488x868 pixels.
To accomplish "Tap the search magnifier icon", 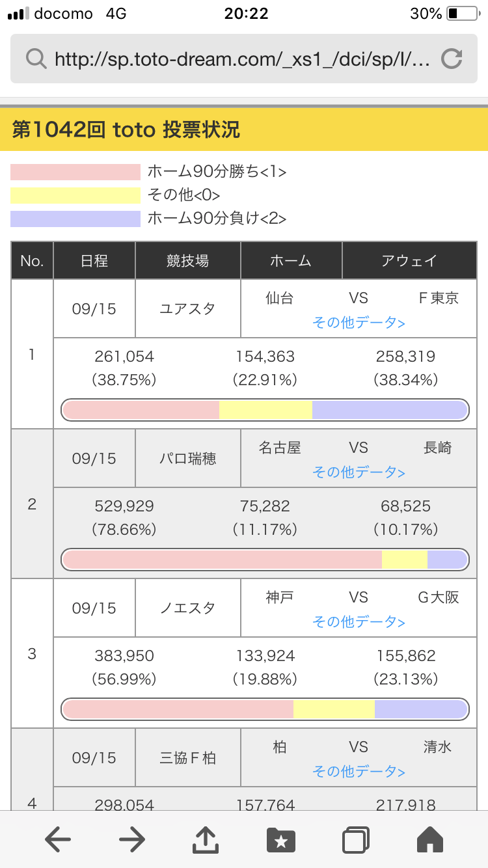I will 35,59.
